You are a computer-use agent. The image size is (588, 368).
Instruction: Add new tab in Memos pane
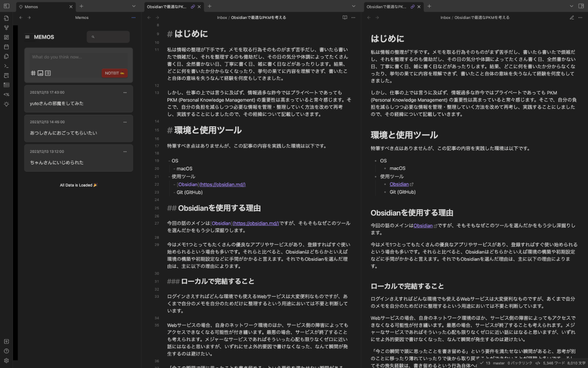[x=81, y=6]
